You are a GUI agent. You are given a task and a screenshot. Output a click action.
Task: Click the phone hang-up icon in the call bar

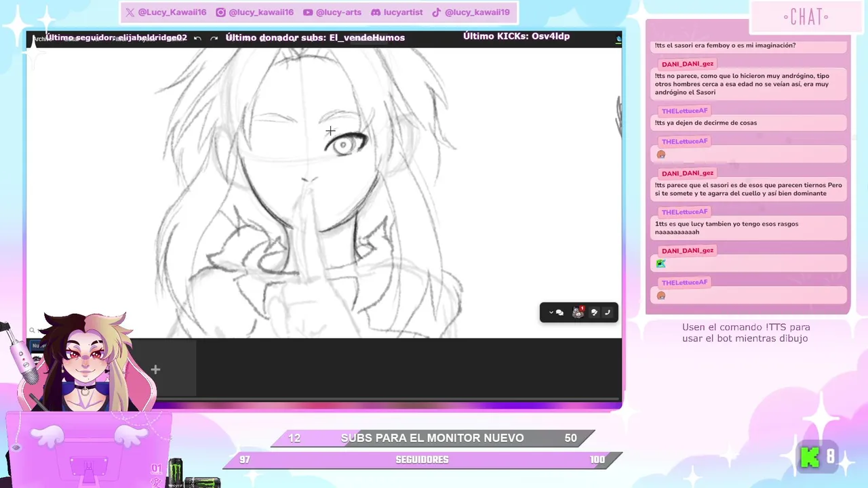click(x=608, y=312)
